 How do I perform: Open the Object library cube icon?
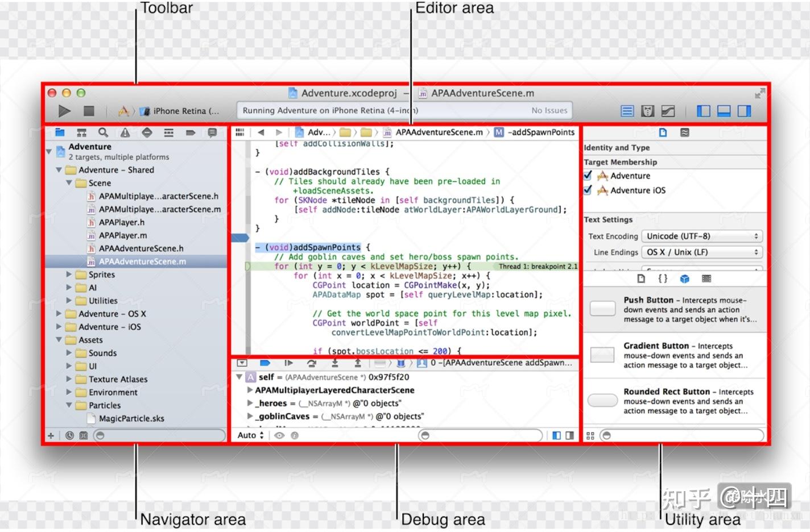click(x=684, y=279)
